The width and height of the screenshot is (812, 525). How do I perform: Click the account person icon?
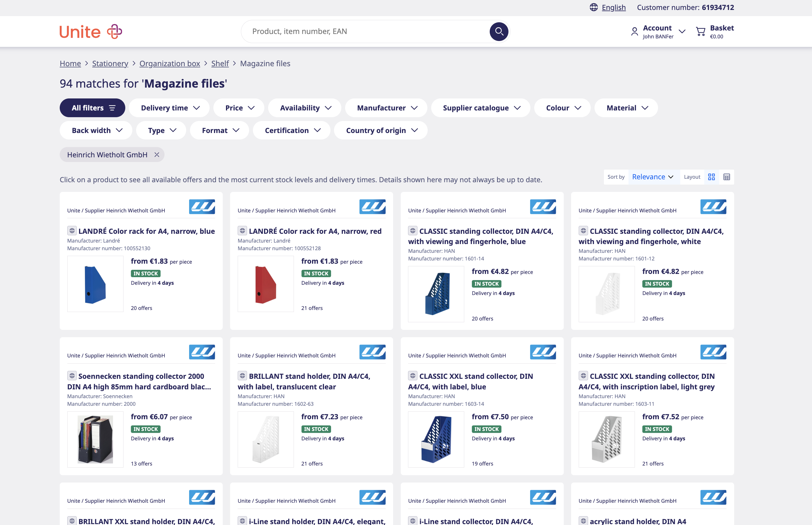635,32
